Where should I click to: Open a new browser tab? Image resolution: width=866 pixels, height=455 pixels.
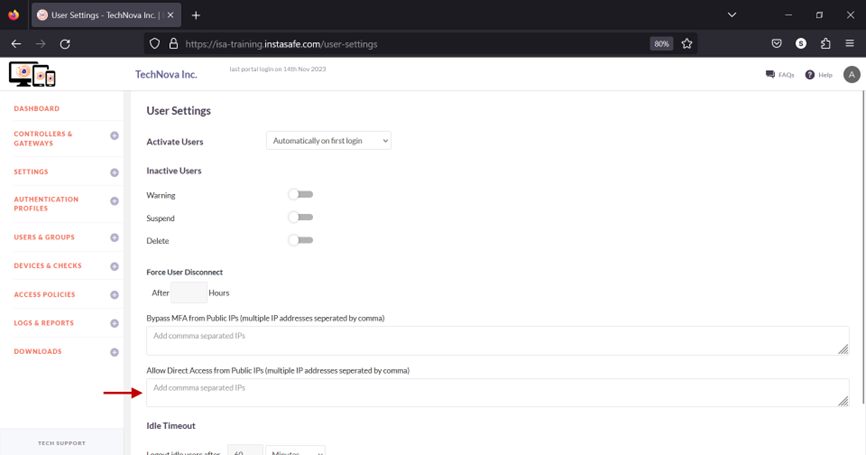click(x=196, y=15)
